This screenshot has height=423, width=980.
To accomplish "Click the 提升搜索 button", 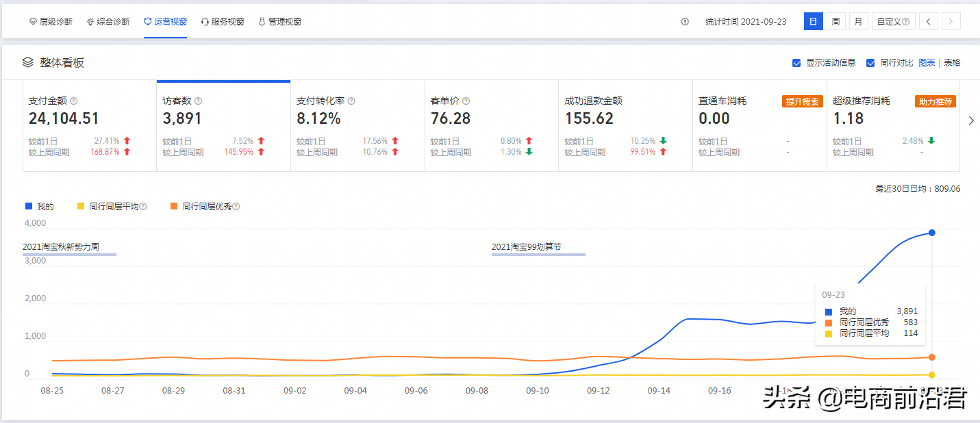I will coord(802,101).
